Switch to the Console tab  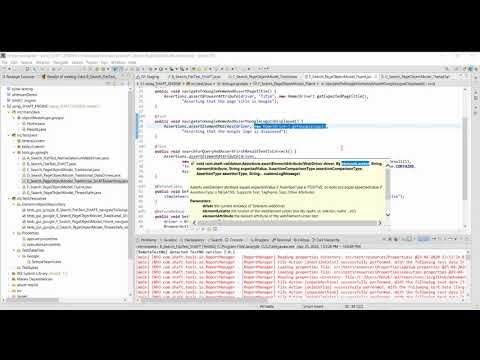click(235, 240)
